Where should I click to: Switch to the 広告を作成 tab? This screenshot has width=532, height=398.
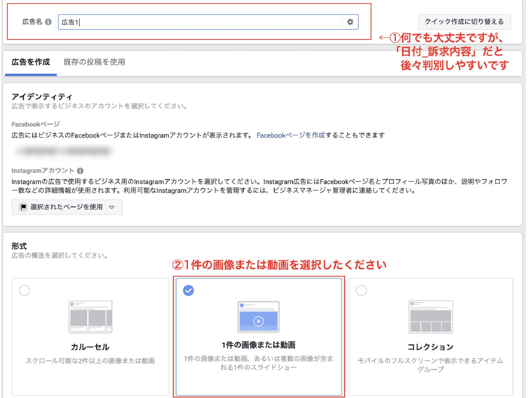coord(31,62)
